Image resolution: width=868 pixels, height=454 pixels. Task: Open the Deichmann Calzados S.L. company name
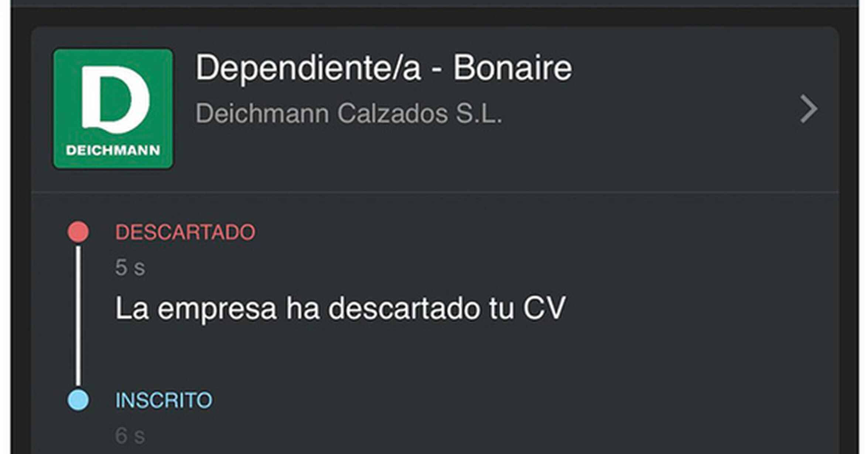[348, 113]
